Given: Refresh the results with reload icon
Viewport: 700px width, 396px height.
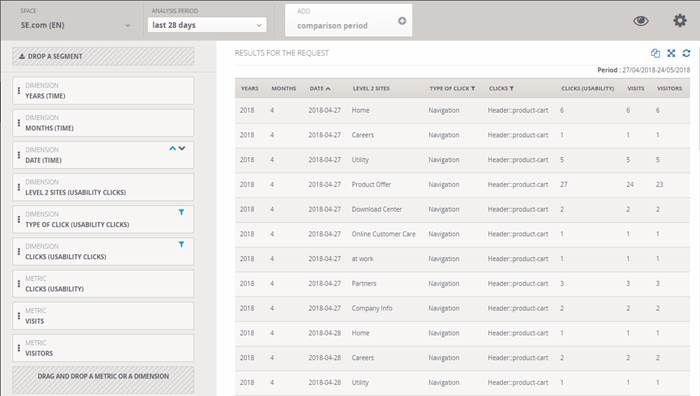Looking at the screenshot, I should coord(686,53).
